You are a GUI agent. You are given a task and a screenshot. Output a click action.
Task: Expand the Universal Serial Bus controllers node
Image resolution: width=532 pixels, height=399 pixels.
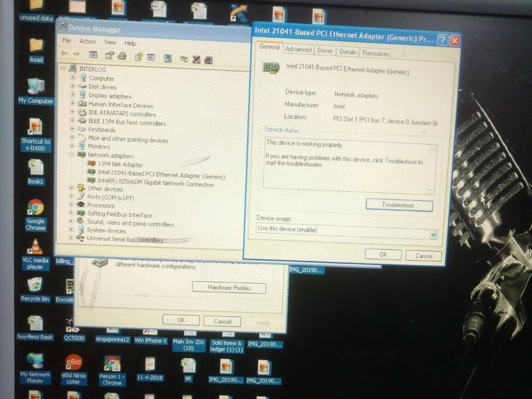tap(71, 238)
